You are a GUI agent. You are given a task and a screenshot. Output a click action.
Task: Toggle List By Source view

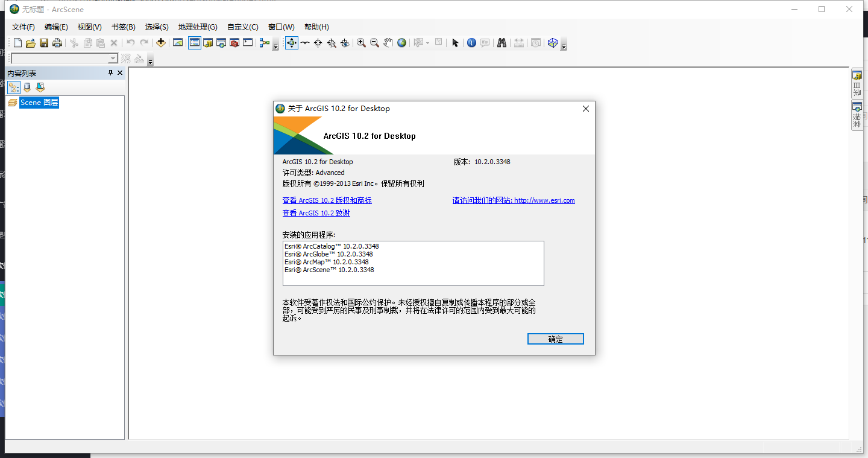coord(27,87)
